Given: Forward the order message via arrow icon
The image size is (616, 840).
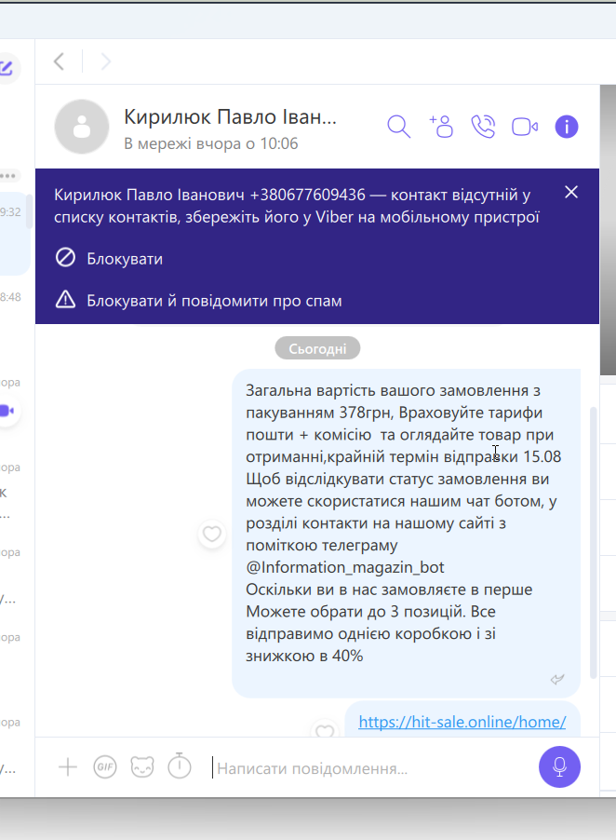Looking at the screenshot, I should pos(557,679).
